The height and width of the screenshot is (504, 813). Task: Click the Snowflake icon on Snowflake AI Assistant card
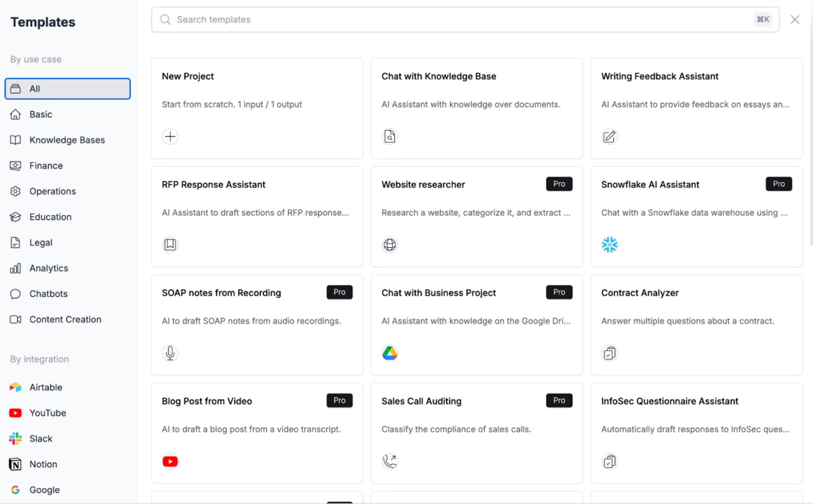pyautogui.click(x=610, y=244)
